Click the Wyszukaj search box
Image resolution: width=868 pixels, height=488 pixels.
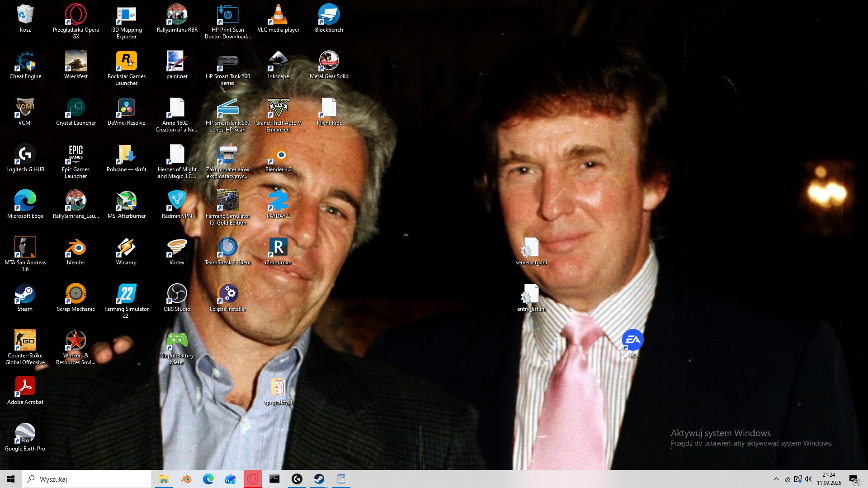coord(87,479)
